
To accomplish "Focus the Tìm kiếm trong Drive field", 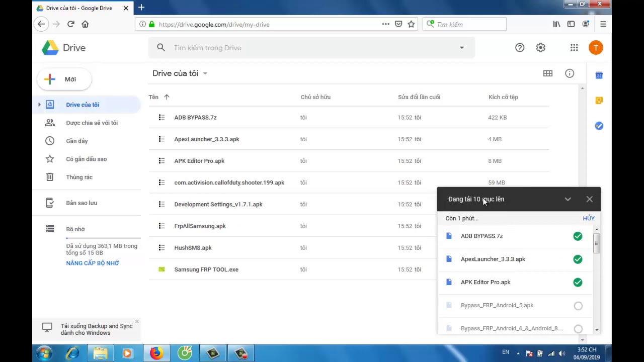I will pyautogui.click(x=312, y=48).
